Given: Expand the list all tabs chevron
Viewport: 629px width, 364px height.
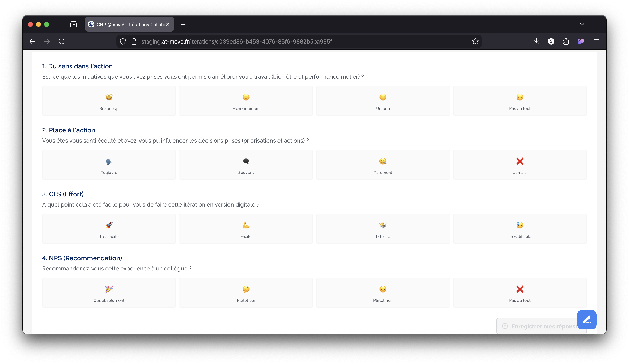Looking at the screenshot, I should [582, 24].
